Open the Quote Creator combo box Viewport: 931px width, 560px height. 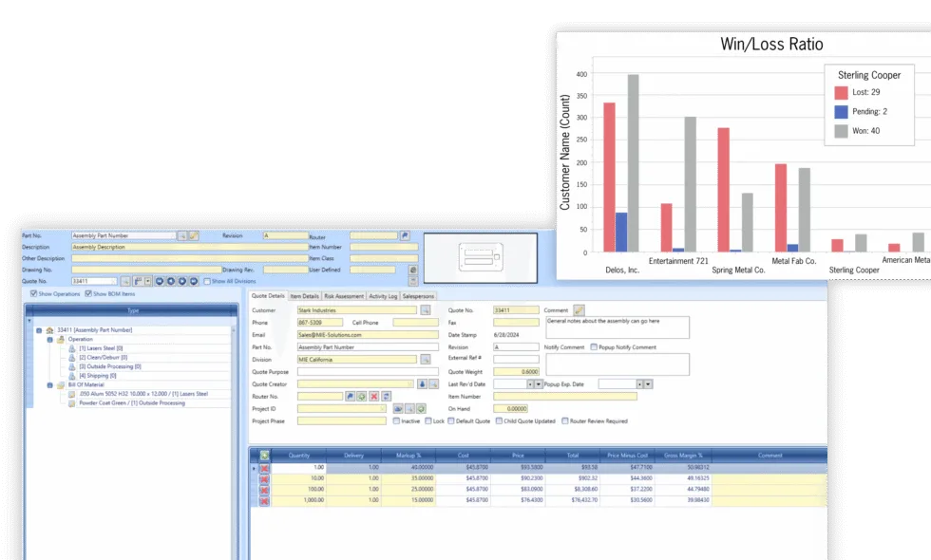pyautogui.click(x=355, y=384)
